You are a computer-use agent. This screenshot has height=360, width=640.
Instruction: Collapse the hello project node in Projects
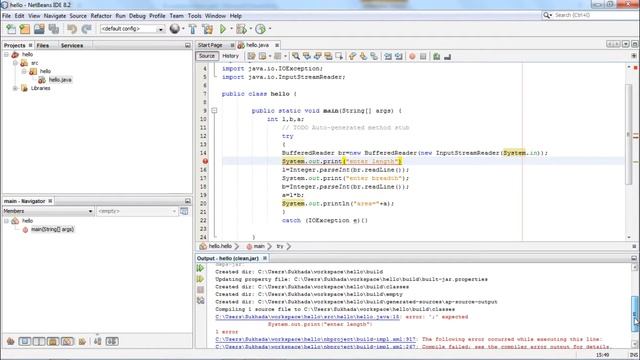pos(7,54)
